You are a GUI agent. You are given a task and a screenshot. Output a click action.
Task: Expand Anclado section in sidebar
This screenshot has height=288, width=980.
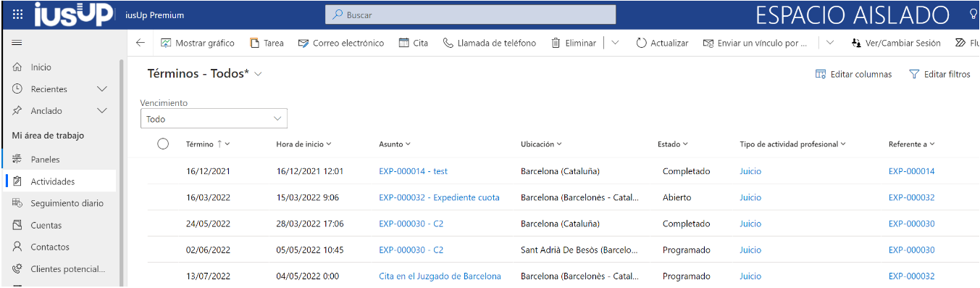pyautogui.click(x=102, y=111)
